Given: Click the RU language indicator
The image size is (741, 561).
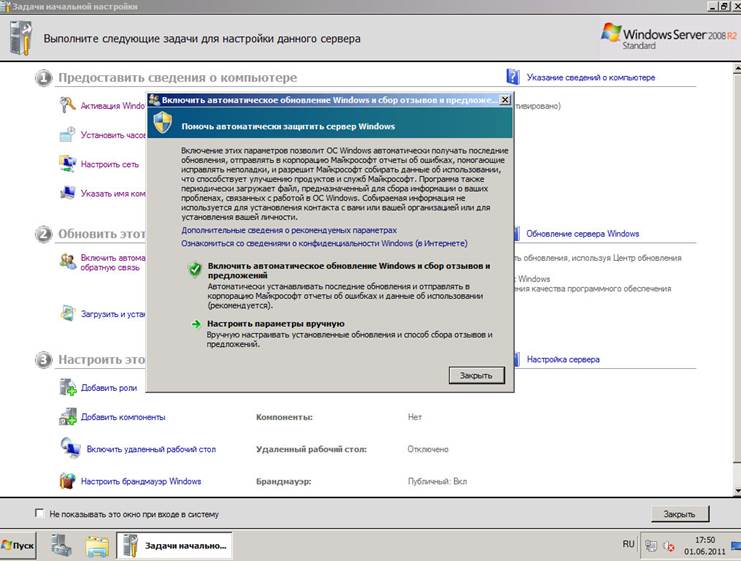Looking at the screenshot, I should 629,544.
